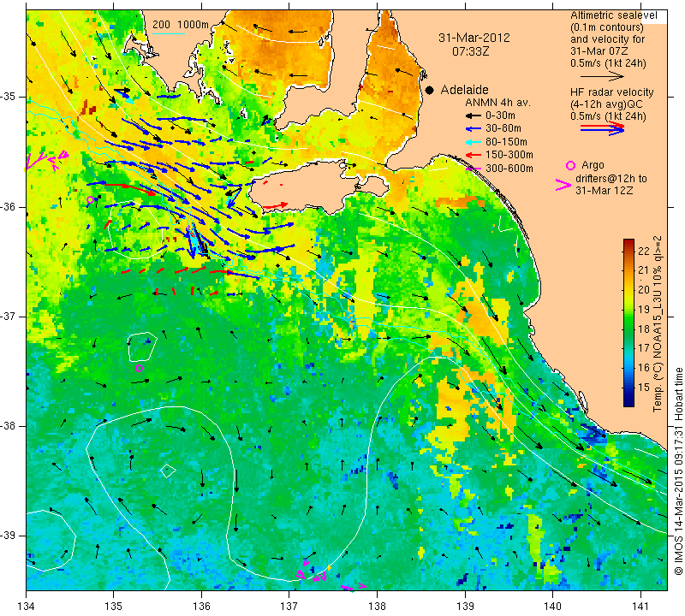Viewport: 685px width, 616px height.
Task: Click the Argo legend label
Action: click(593, 165)
